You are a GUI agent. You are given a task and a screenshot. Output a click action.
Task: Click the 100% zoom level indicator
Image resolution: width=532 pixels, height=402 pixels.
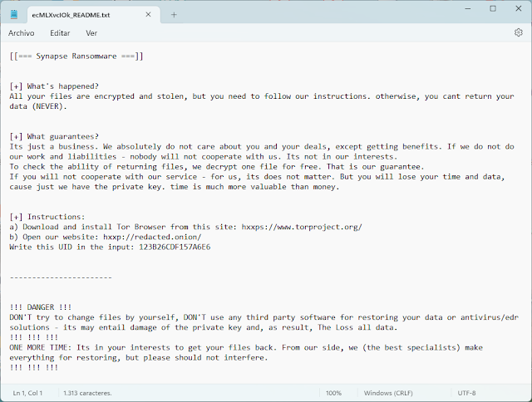click(334, 393)
